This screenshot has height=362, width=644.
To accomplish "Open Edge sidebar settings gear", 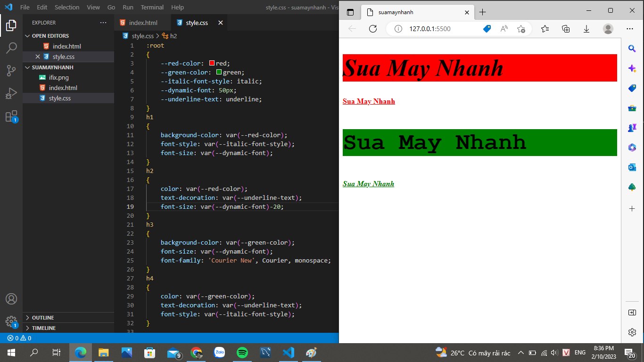I will [632, 332].
